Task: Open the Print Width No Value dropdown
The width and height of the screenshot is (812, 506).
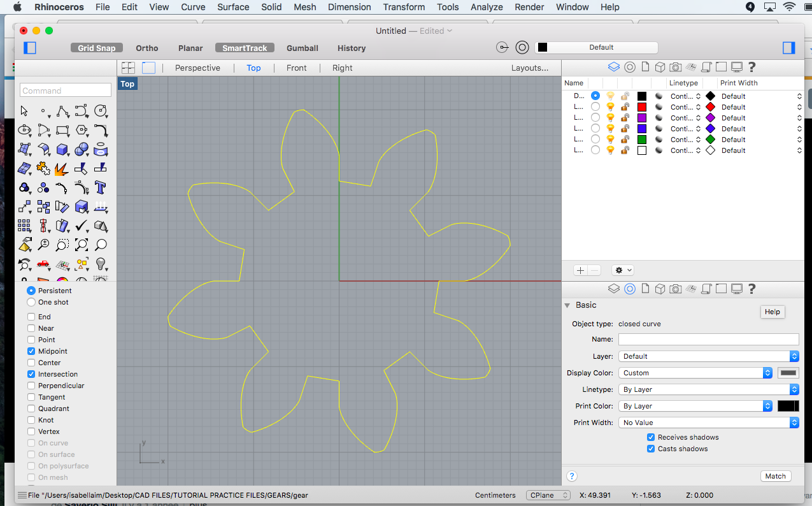Action: pyautogui.click(x=709, y=423)
